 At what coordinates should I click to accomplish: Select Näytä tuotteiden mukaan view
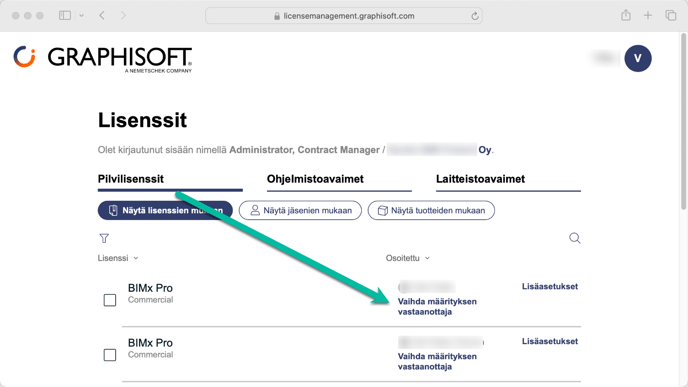431,211
